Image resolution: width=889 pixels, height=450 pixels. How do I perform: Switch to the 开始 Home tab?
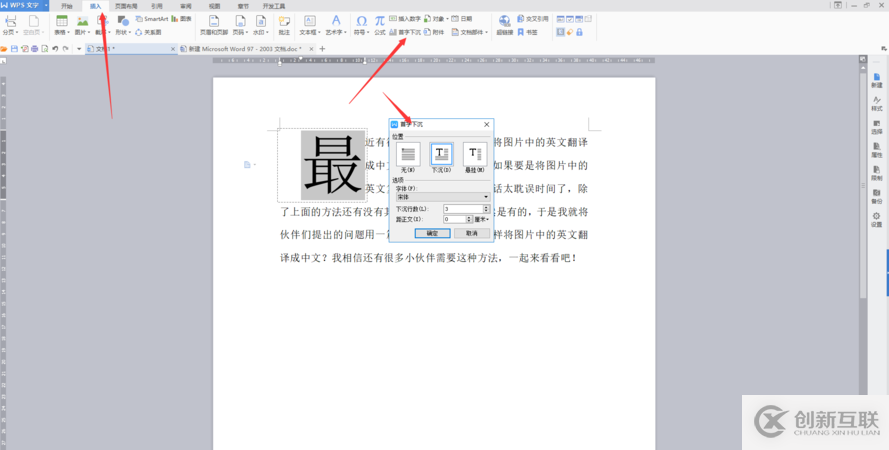click(67, 6)
